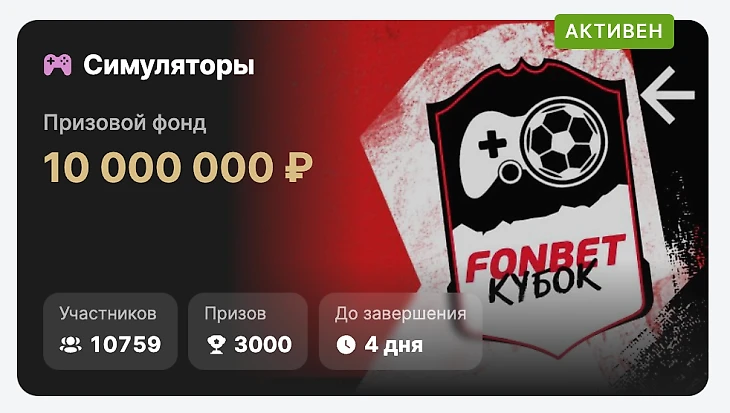Click the АКТИВЕН green status badge

click(614, 31)
